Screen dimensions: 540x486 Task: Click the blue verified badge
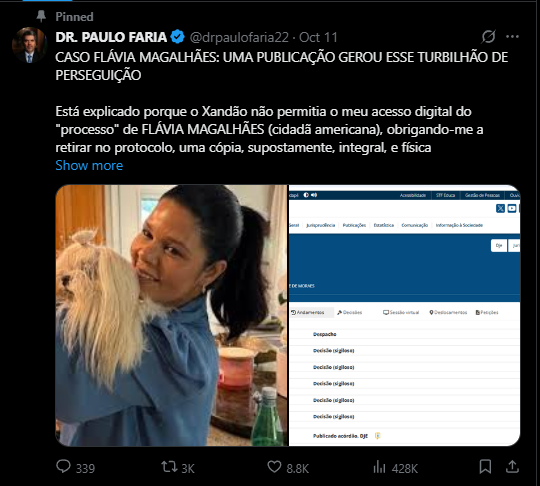click(178, 37)
